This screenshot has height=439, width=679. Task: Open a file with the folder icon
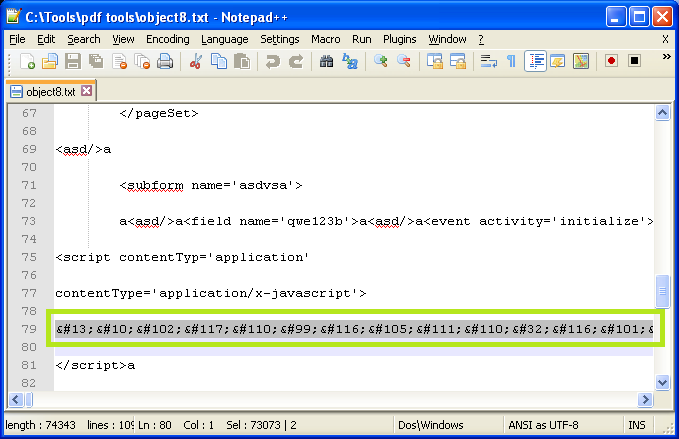(50, 61)
